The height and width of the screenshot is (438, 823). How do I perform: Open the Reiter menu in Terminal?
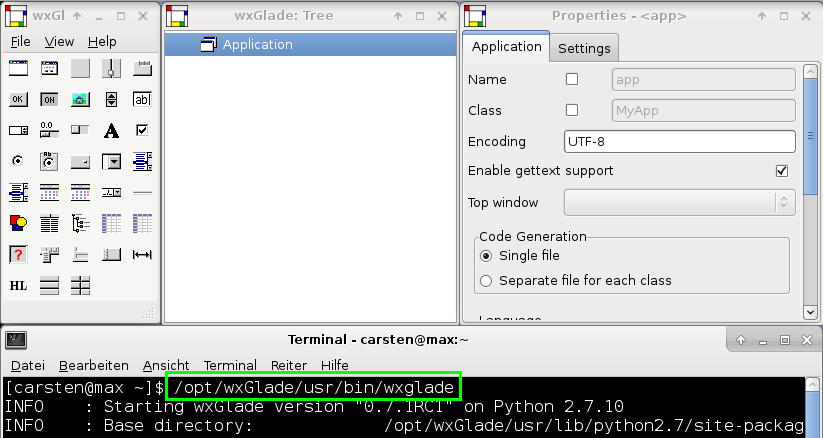click(x=289, y=365)
